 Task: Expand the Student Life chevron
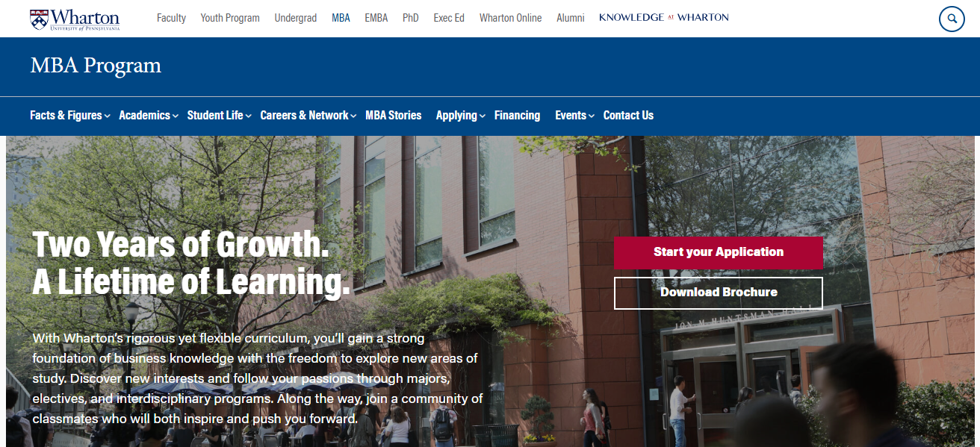249,116
